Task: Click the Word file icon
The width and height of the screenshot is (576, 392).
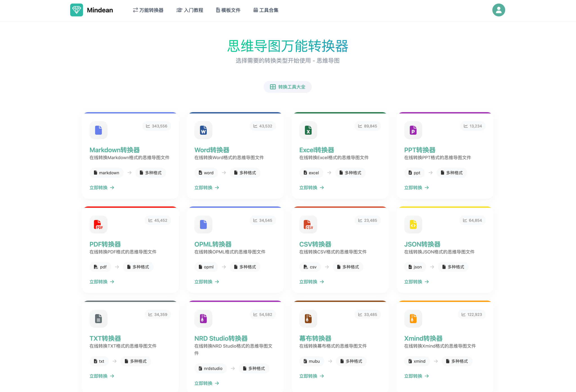Action: coord(203,130)
